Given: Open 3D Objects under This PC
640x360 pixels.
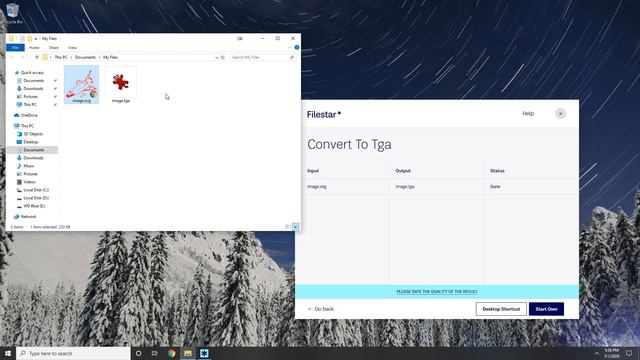Looking at the screenshot, I should tap(33, 134).
